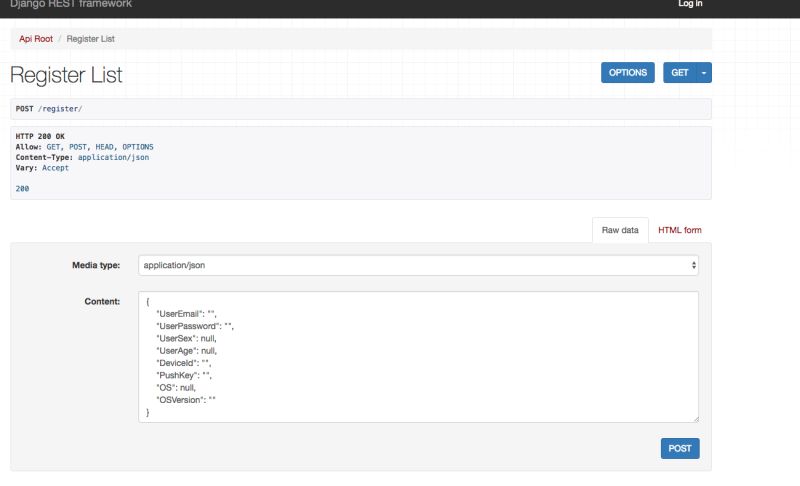Submit with the POST button
The height and width of the screenshot is (486, 800).
pyautogui.click(x=680, y=448)
